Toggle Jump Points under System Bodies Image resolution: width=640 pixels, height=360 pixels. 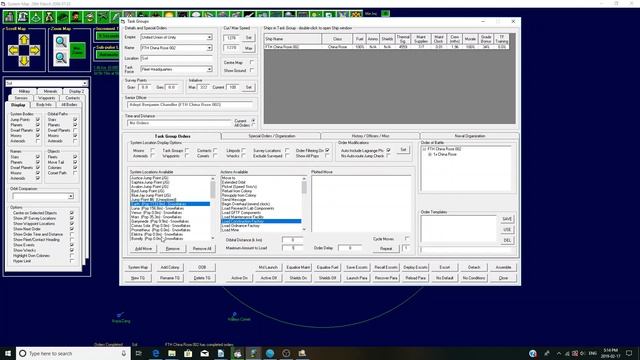point(38,120)
